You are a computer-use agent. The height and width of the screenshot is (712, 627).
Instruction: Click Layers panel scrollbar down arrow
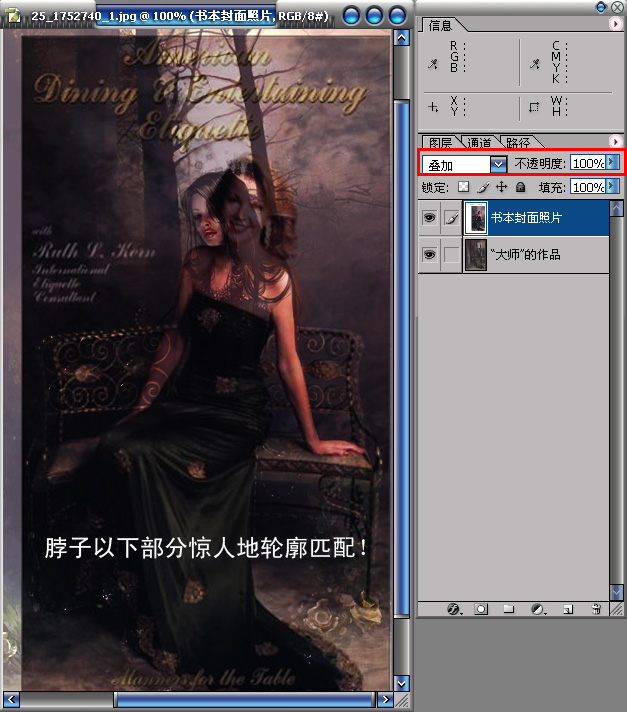(617, 592)
